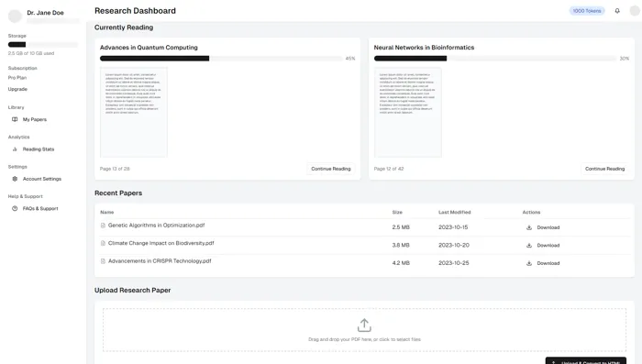Open Reading Stats under Analytics
This screenshot has height=364, width=642.
pyautogui.click(x=39, y=149)
